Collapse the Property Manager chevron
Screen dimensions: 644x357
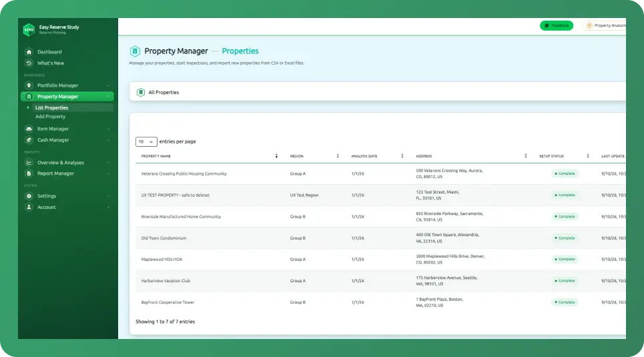(108, 97)
